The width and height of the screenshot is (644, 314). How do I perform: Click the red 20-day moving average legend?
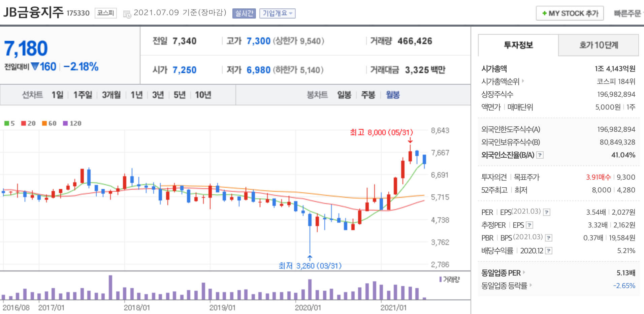pos(28,123)
